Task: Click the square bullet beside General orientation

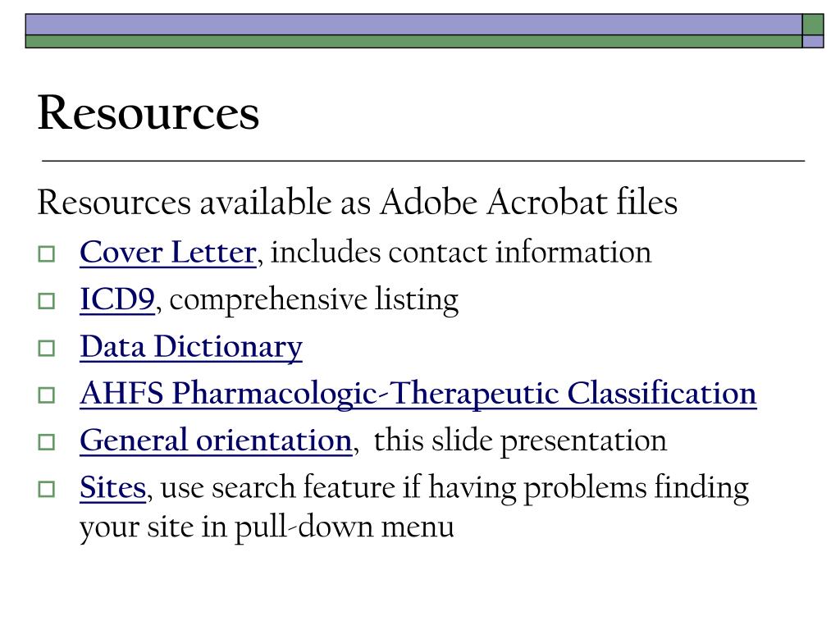Action: click(47, 442)
